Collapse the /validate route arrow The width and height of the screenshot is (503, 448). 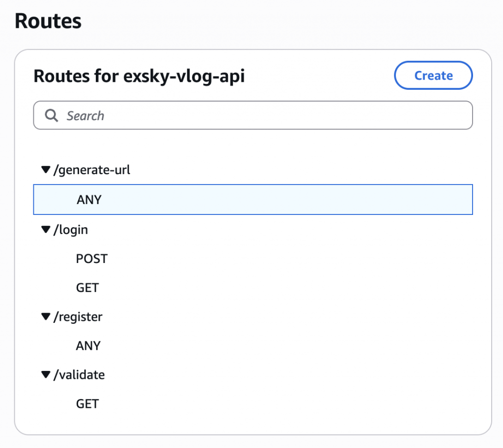46,375
